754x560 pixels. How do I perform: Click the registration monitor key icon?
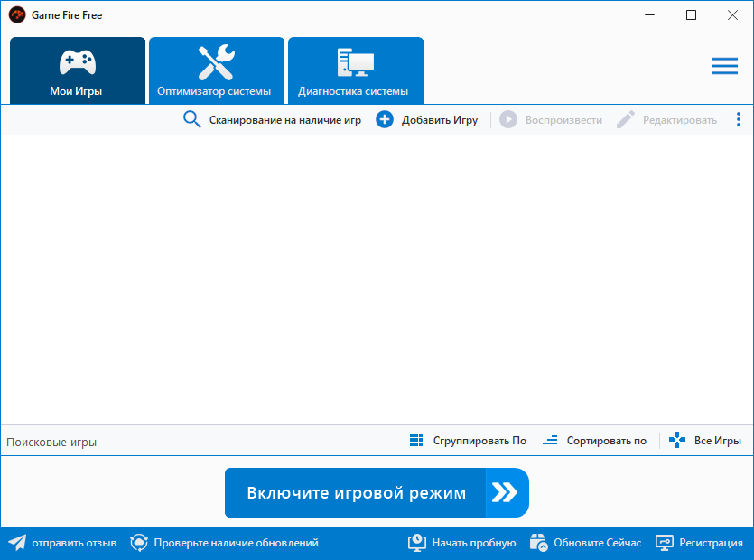665,543
